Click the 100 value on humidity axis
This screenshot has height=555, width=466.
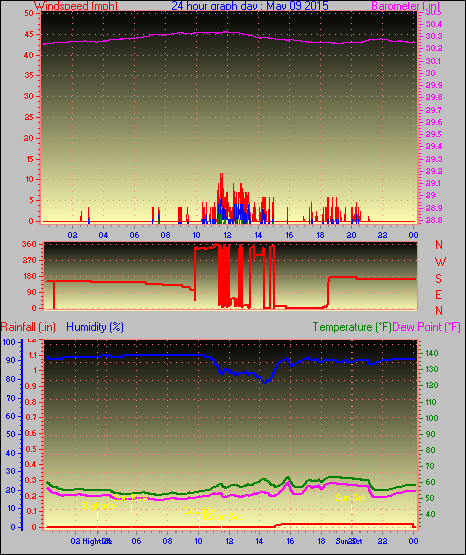[x=9, y=342]
